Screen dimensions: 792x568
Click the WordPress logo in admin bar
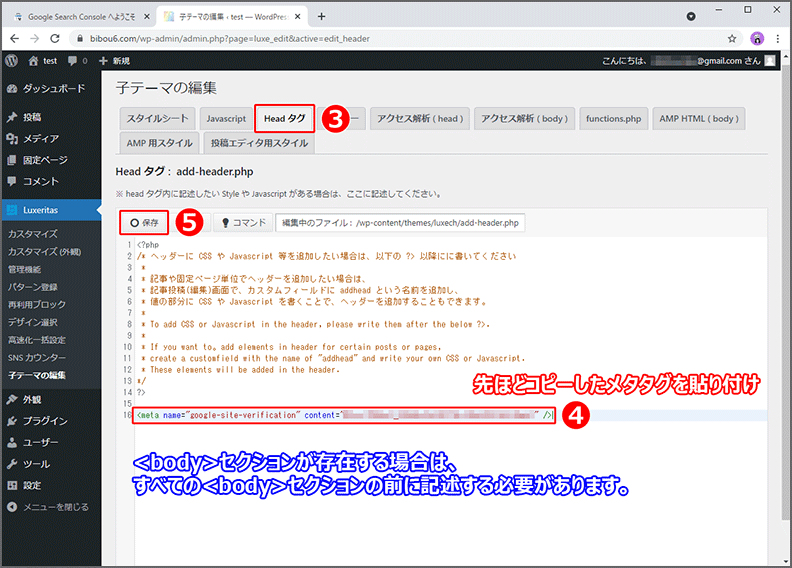click(x=12, y=61)
